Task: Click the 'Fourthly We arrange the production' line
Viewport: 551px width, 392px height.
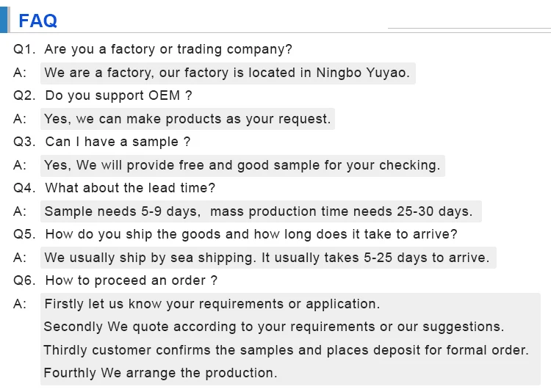Action: coord(160,373)
